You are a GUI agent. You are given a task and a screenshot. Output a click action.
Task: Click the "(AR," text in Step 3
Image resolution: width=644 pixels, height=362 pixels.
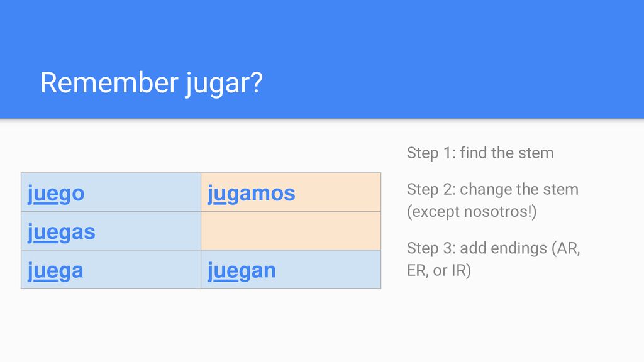566,249
